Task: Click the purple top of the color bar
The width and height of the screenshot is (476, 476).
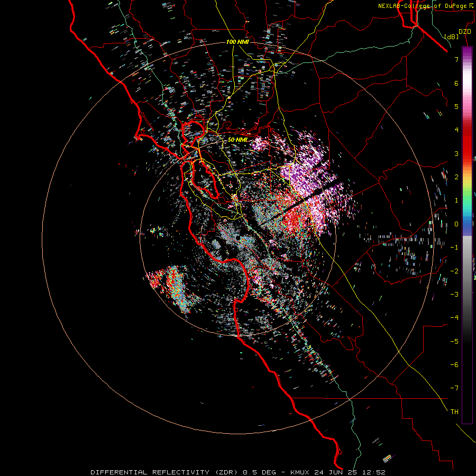Action: 467,52
